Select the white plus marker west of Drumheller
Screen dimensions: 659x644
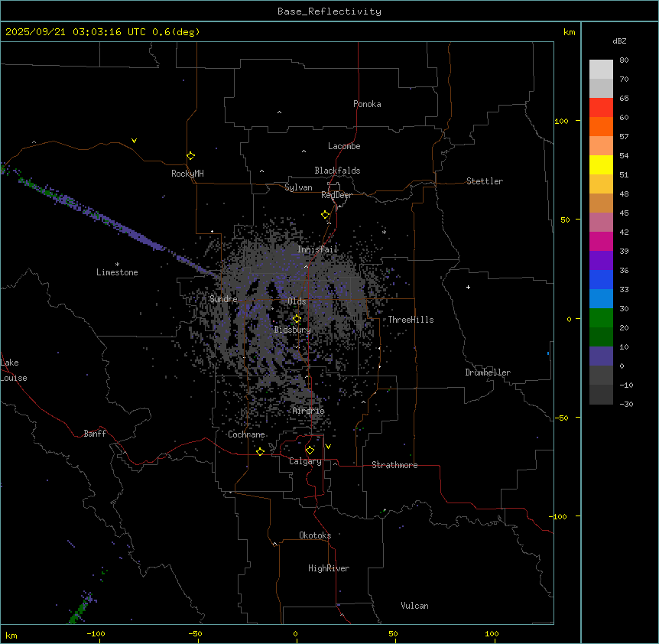click(x=468, y=287)
